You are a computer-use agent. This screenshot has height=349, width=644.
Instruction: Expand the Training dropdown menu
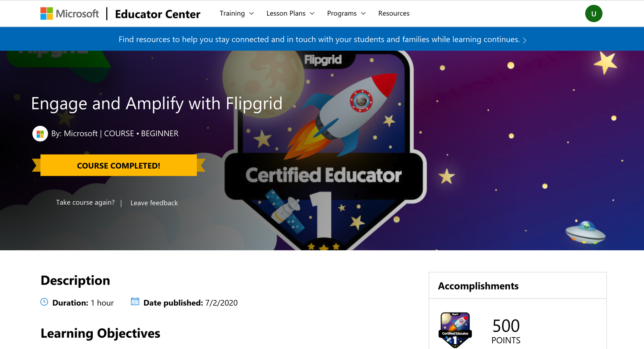(236, 14)
